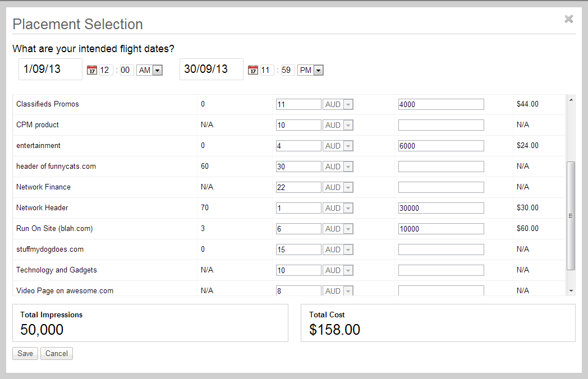Viewport: 588px width, 379px height.
Task: Select the CPM product placement name
Action: tap(38, 125)
